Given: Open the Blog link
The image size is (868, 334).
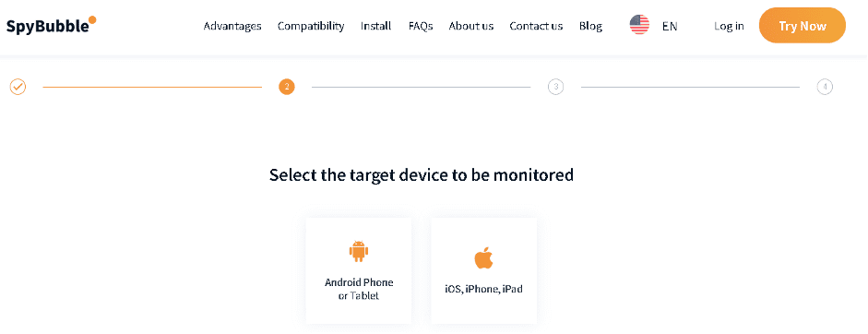Looking at the screenshot, I should [590, 26].
